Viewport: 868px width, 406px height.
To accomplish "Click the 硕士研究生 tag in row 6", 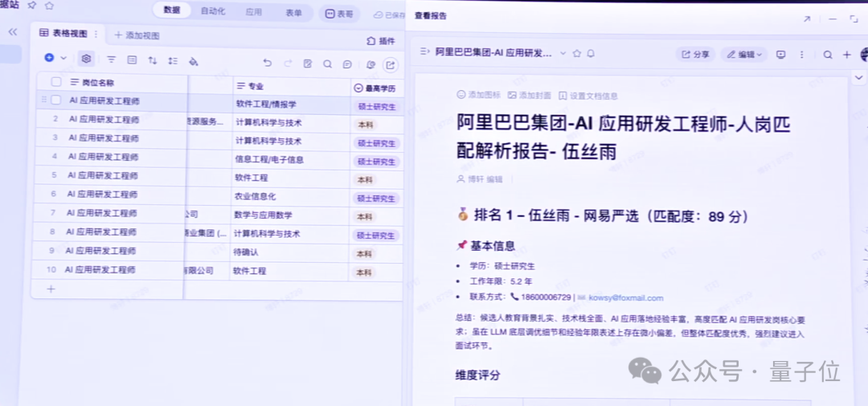I will [376, 199].
